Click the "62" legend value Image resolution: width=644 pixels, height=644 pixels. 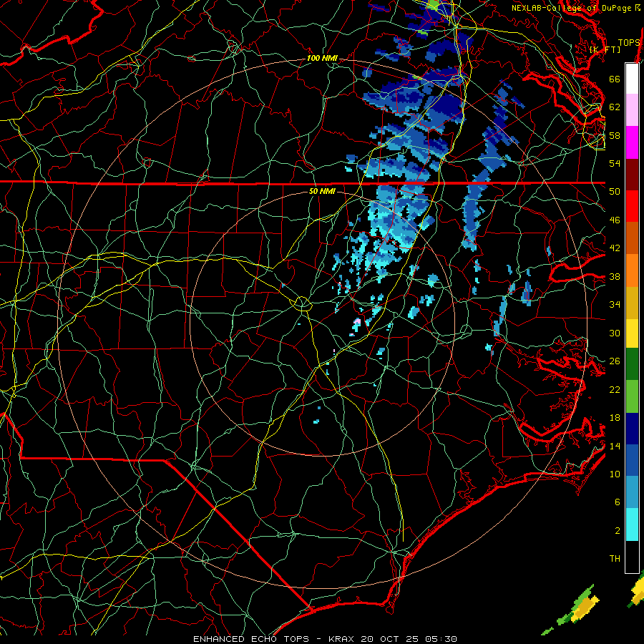click(615, 107)
